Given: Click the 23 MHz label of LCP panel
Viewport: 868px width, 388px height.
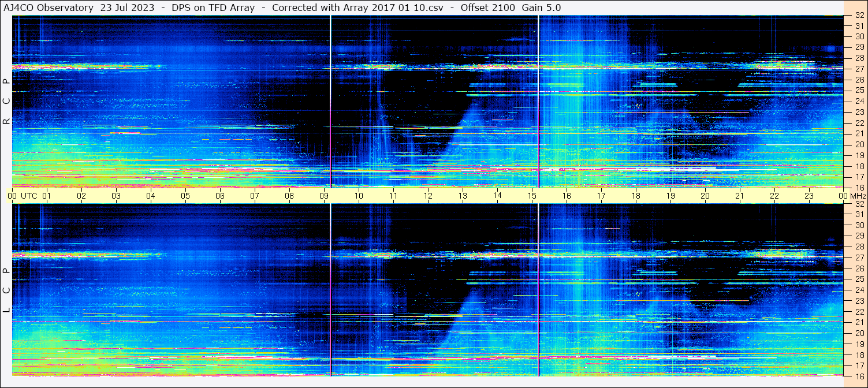Looking at the screenshot, I should pyautogui.click(x=859, y=300).
